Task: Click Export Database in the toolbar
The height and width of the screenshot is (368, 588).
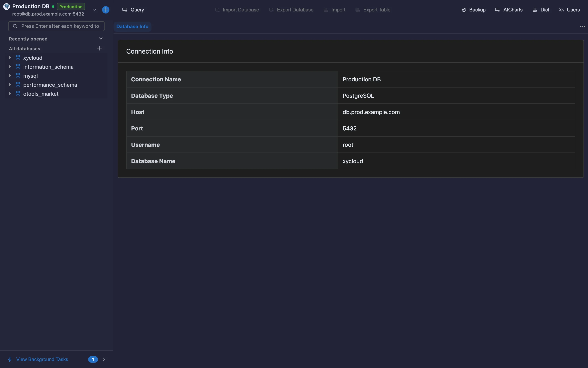Action: click(291, 10)
